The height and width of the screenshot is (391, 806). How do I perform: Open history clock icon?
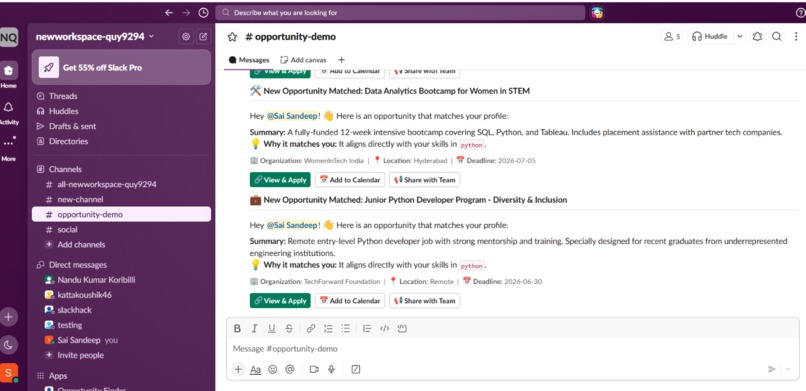pos(204,13)
